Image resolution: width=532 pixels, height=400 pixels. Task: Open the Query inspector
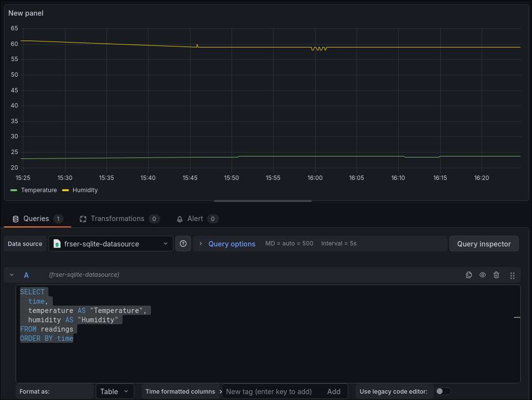[x=484, y=243]
